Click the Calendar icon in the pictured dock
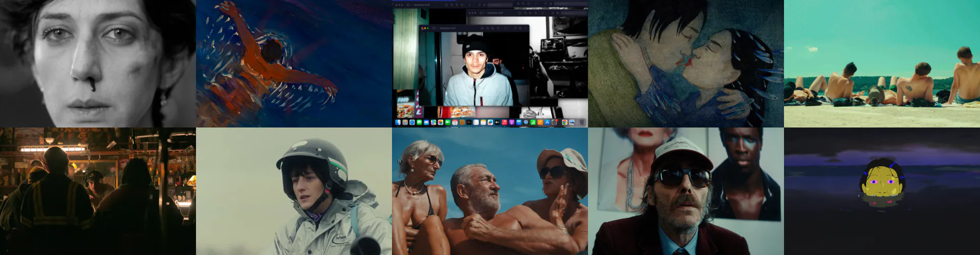The height and width of the screenshot is (255, 980). [x=455, y=122]
